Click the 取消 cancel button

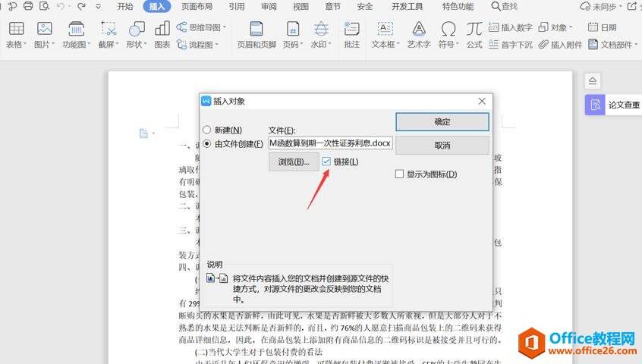[442, 145]
